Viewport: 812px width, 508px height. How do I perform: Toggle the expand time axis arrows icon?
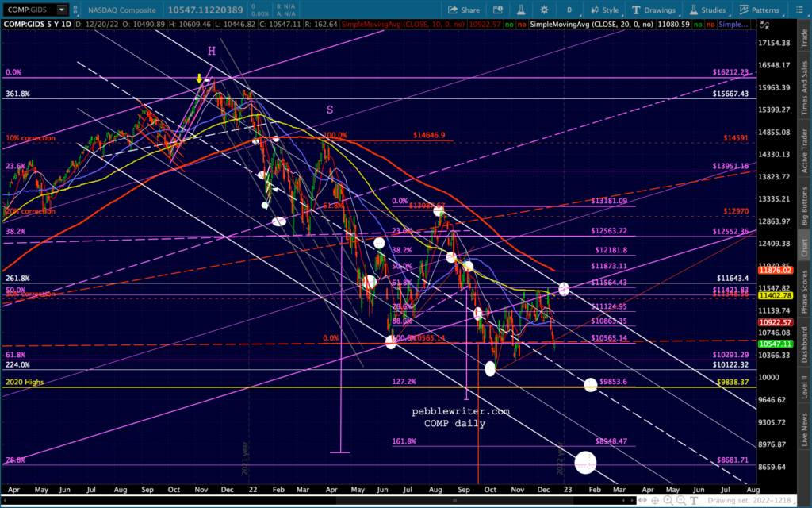pyautogui.click(x=642, y=501)
